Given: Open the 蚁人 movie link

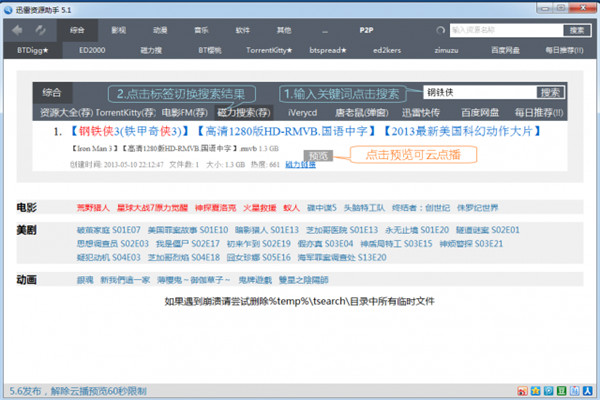Looking at the screenshot, I should pyautogui.click(x=291, y=208).
